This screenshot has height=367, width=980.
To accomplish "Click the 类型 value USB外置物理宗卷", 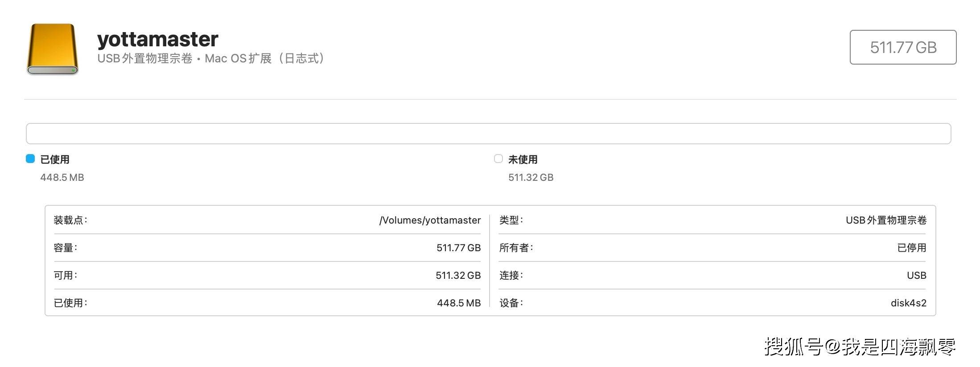I will coord(886,220).
